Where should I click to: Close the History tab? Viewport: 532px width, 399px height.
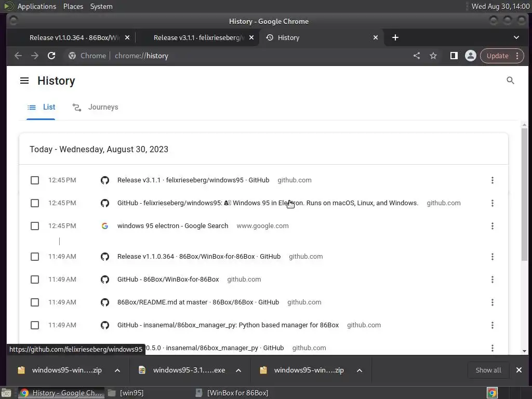[x=376, y=37]
